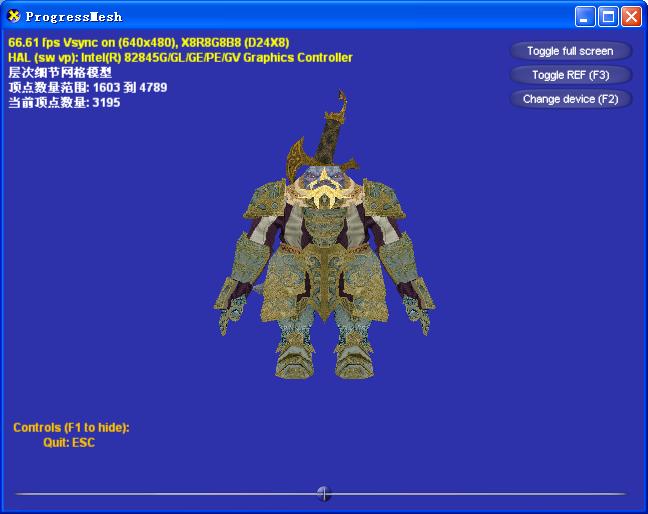The image size is (648, 514).
Task: Click the '顶点数量范围: 1603 到 4789' text
Action: 88,88
